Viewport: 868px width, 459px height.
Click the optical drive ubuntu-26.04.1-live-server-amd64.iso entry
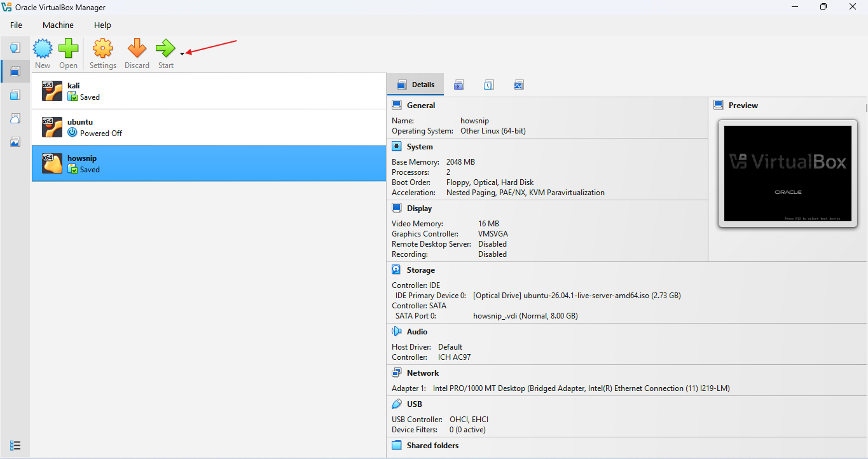[x=577, y=296]
